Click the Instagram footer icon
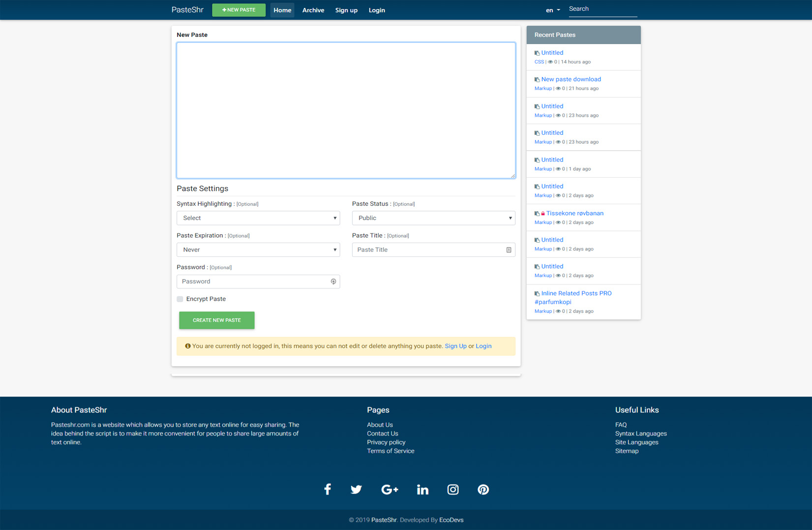Viewport: 812px width, 530px height. (452, 489)
